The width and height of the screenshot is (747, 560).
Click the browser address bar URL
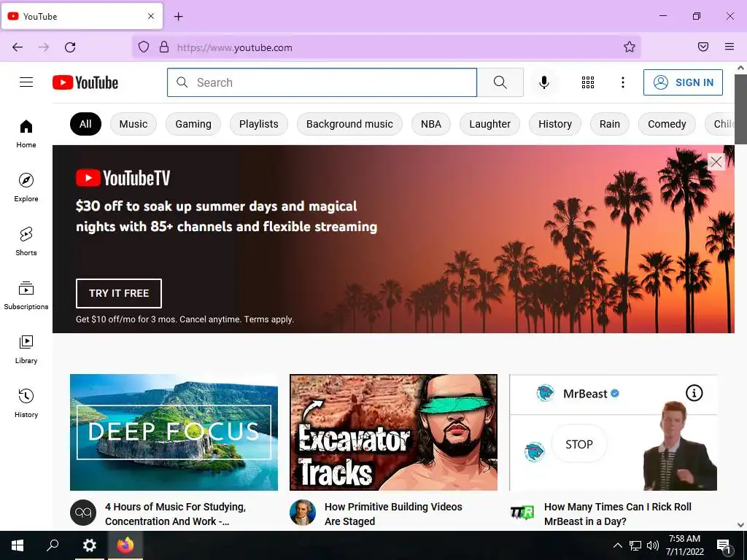point(234,47)
